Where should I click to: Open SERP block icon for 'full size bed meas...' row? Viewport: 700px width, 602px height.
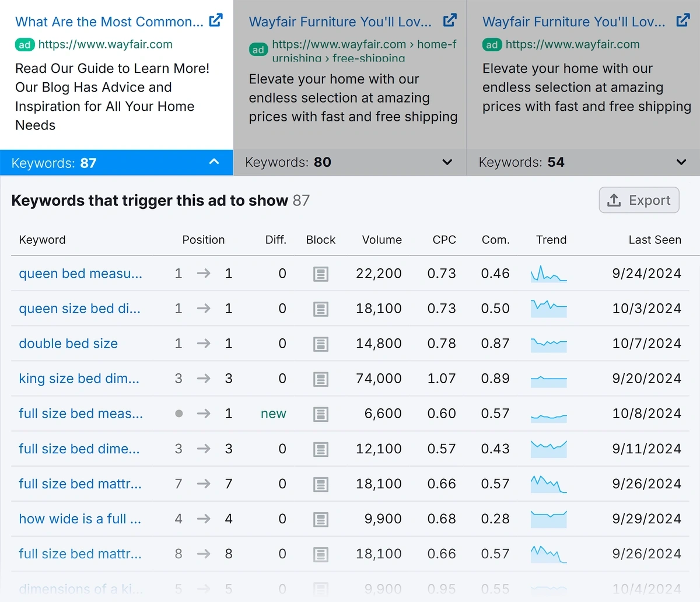[x=321, y=414]
